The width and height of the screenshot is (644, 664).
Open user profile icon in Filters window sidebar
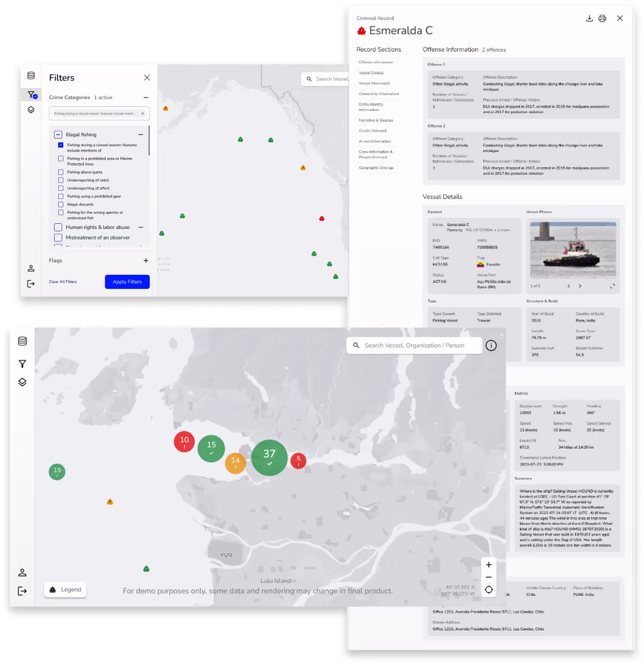tap(31, 268)
